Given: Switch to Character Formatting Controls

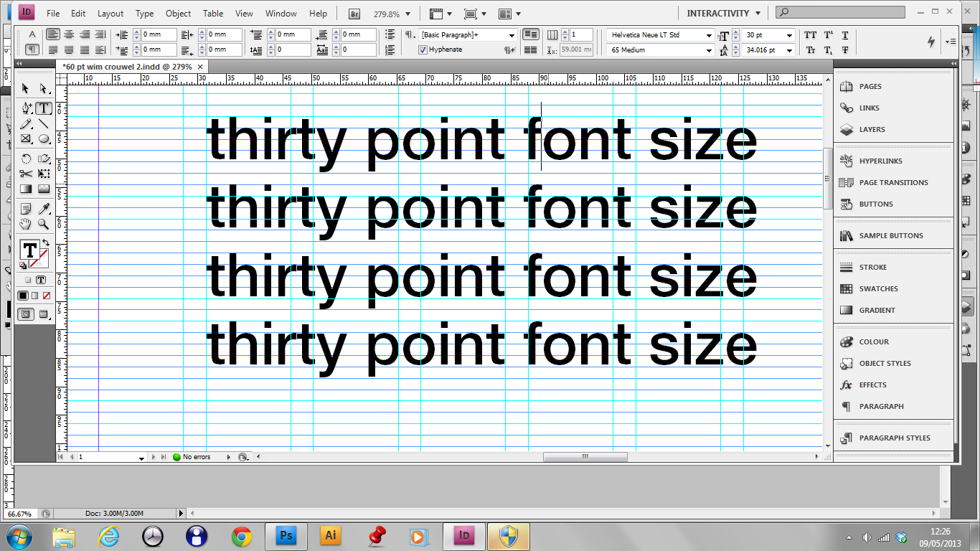Looking at the screenshot, I should (32, 34).
